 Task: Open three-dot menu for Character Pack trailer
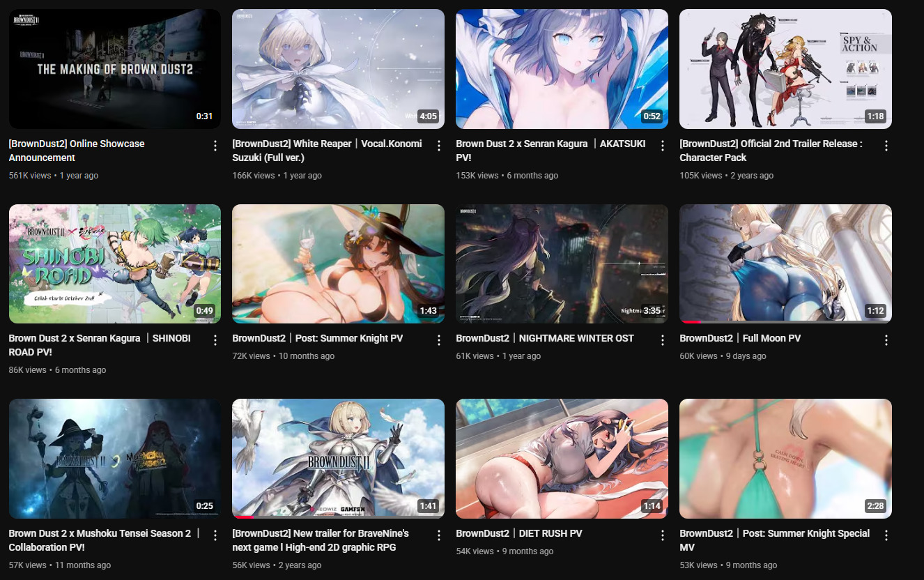[x=886, y=146]
